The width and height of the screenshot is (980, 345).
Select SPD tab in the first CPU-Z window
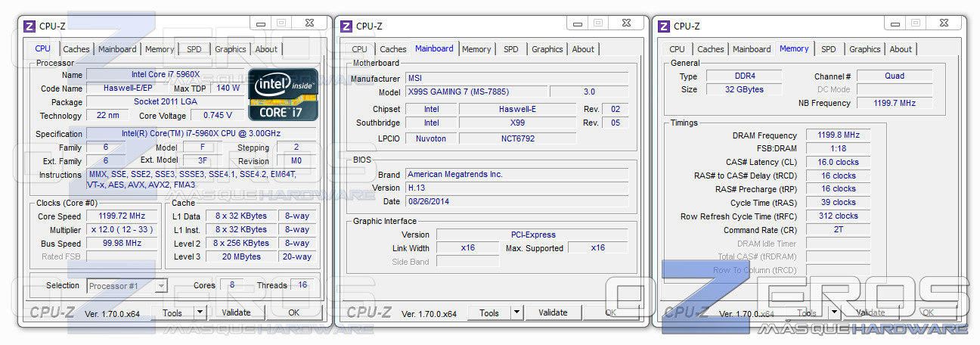coord(194,49)
